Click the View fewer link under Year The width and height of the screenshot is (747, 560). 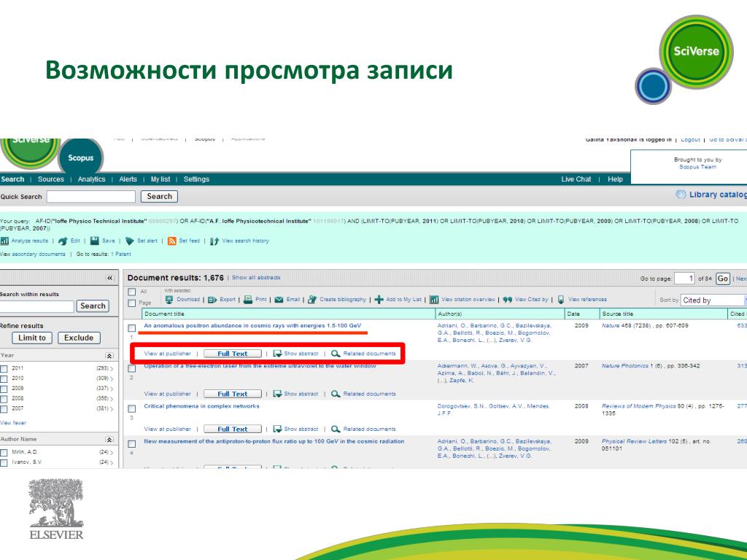[13, 423]
